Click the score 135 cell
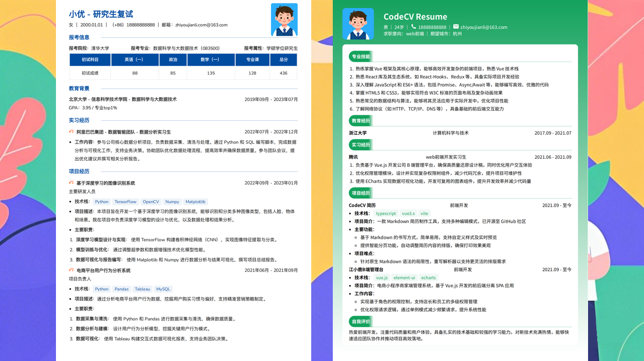This screenshot has height=361, width=644. pos(211,73)
